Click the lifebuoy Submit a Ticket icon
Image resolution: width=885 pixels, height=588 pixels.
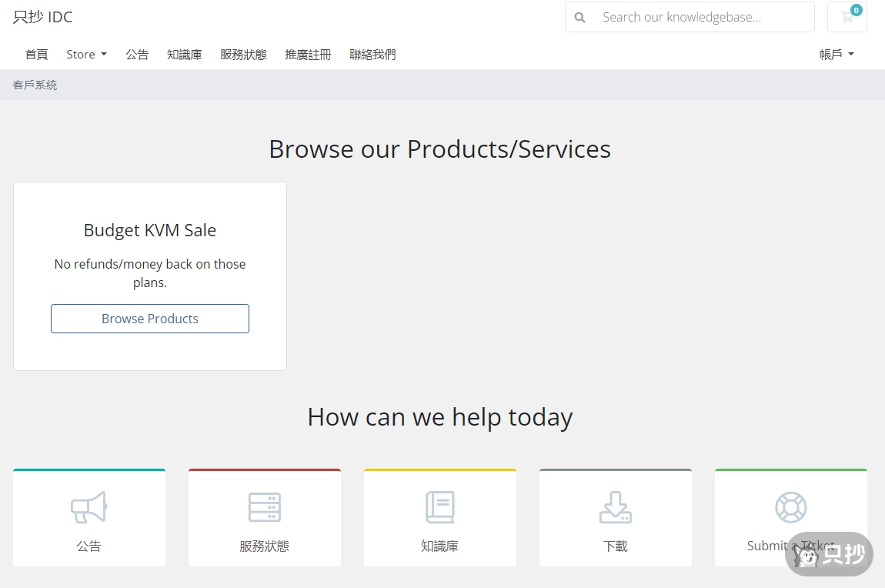click(x=790, y=508)
